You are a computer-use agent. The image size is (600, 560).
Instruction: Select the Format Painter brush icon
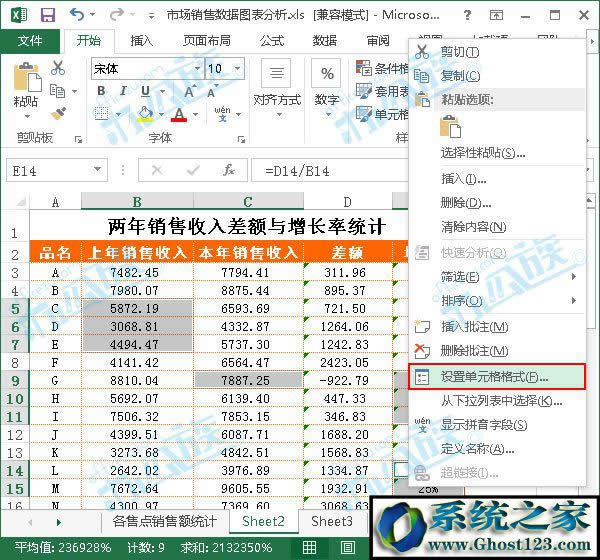coord(58,113)
